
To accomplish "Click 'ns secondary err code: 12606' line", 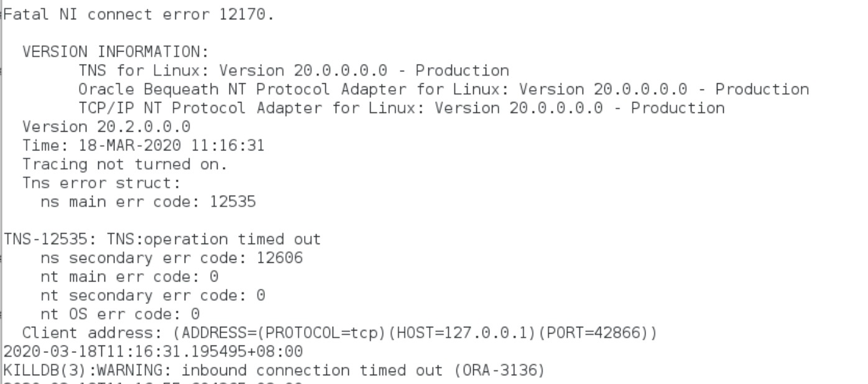I will [x=172, y=258].
